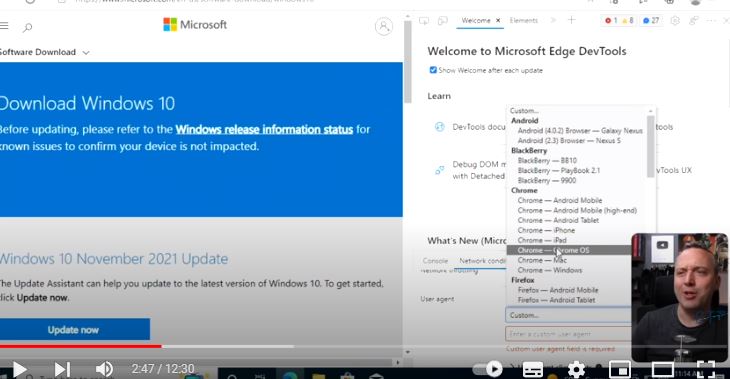Uncheck Show Welcome after each update

[x=433, y=70]
